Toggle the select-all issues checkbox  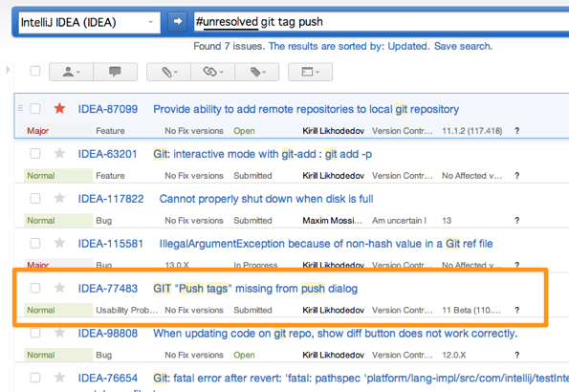(35, 71)
